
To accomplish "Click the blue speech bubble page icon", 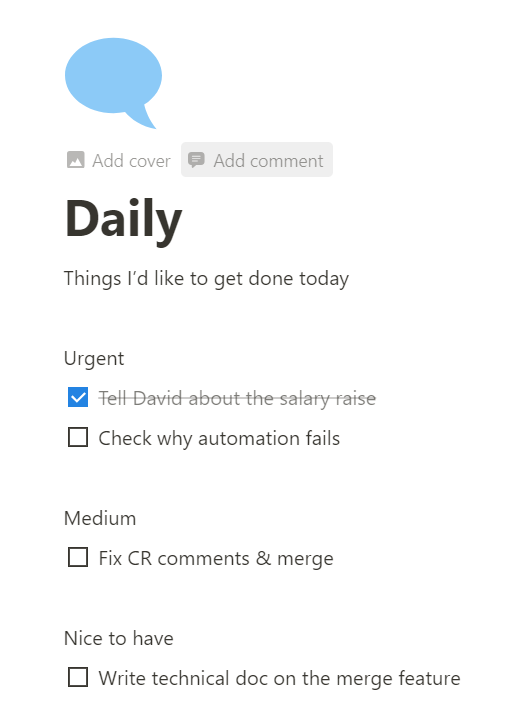I will tap(113, 83).
